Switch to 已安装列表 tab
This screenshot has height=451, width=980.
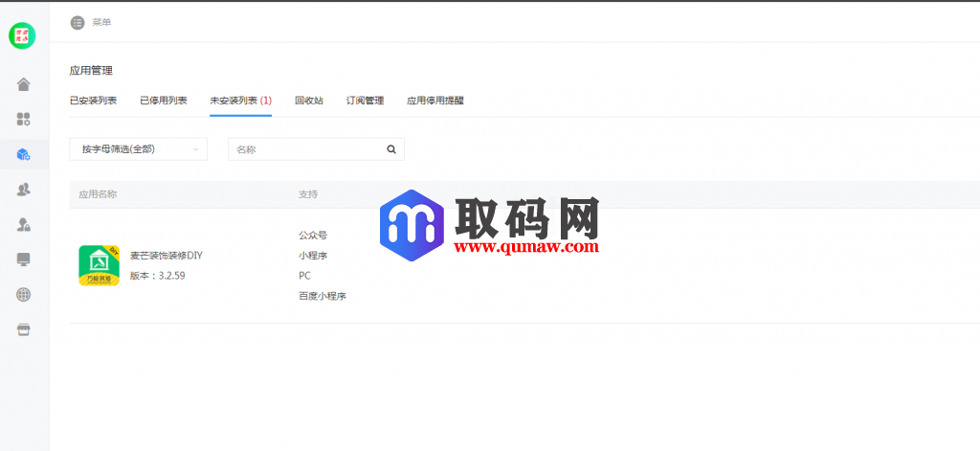(x=93, y=101)
